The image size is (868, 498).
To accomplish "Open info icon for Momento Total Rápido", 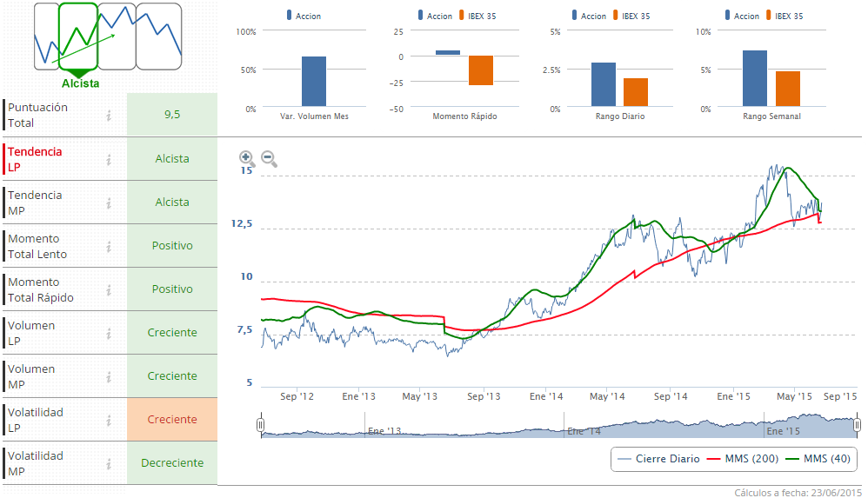I will coord(109,289).
